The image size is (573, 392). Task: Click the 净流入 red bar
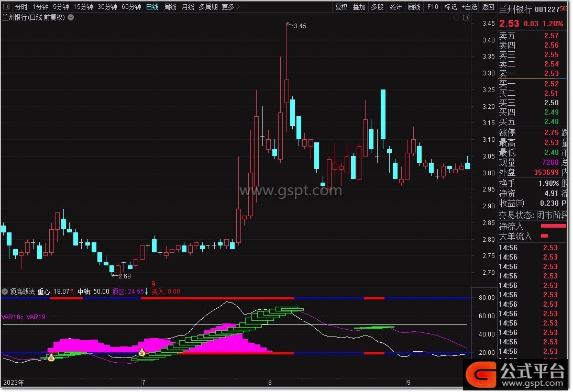(x=553, y=226)
